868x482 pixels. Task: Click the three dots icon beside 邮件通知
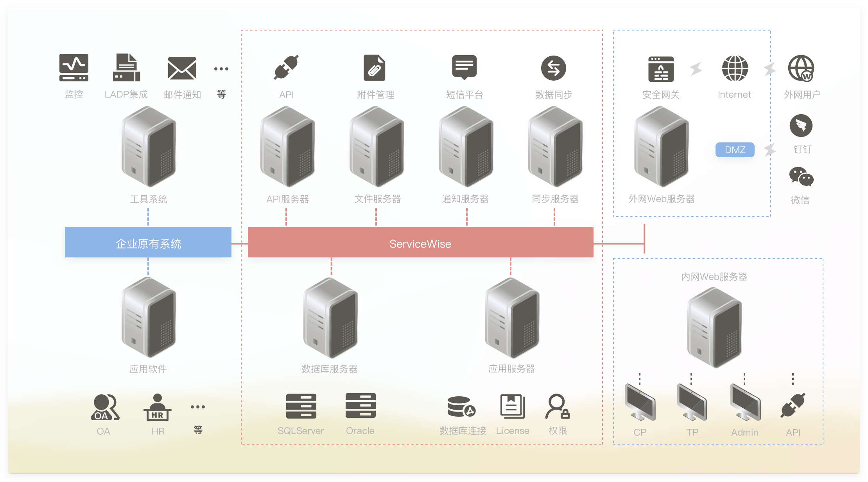click(x=221, y=69)
